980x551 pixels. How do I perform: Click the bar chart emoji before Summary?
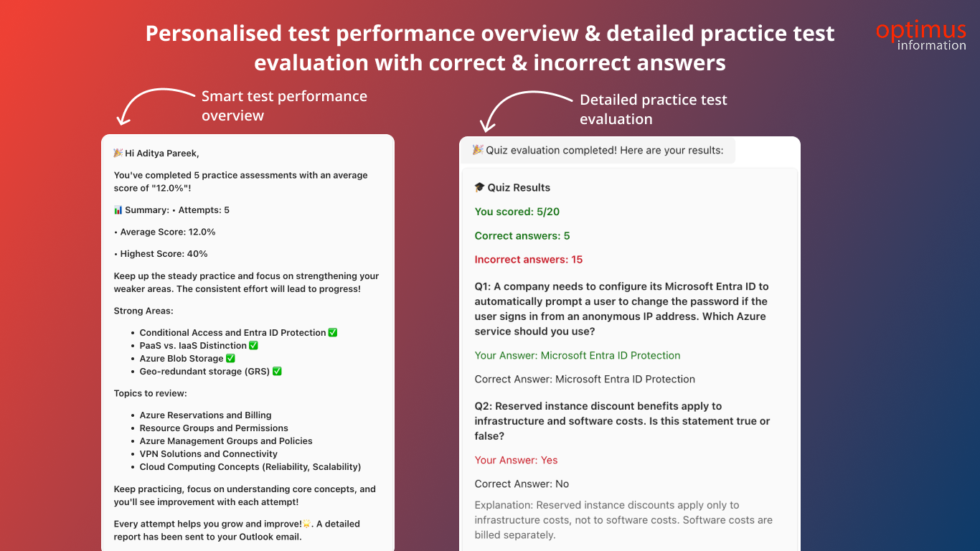coord(118,210)
